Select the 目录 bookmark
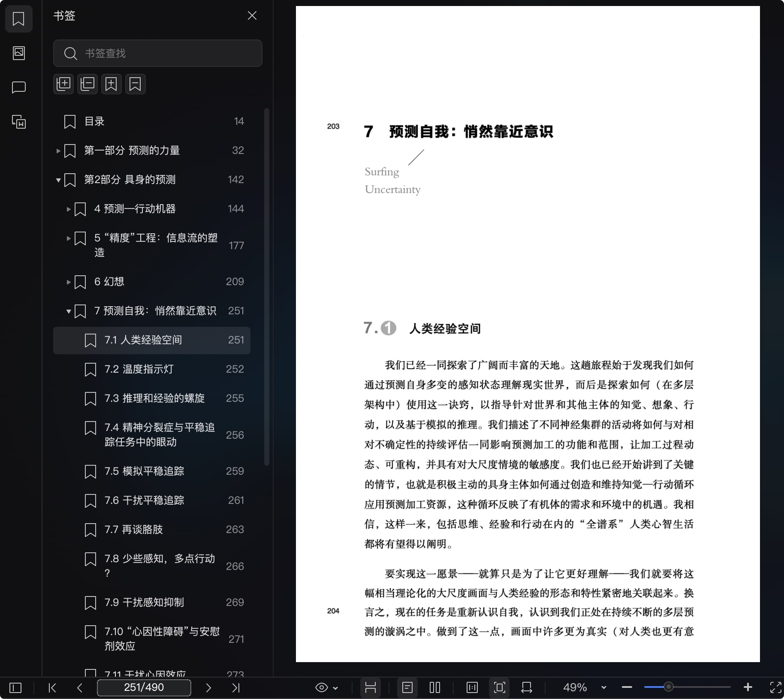 [152, 121]
